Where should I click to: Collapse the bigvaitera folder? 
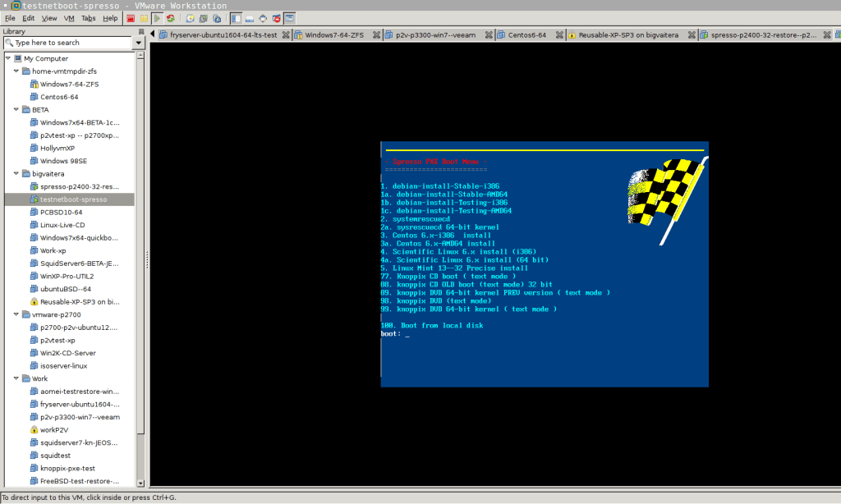click(16, 173)
